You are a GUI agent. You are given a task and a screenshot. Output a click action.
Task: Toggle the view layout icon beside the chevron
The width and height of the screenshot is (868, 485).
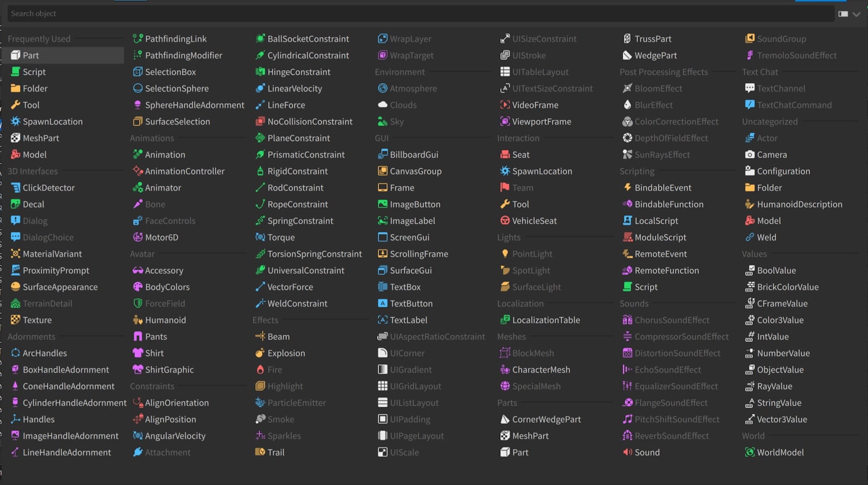(843, 14)
